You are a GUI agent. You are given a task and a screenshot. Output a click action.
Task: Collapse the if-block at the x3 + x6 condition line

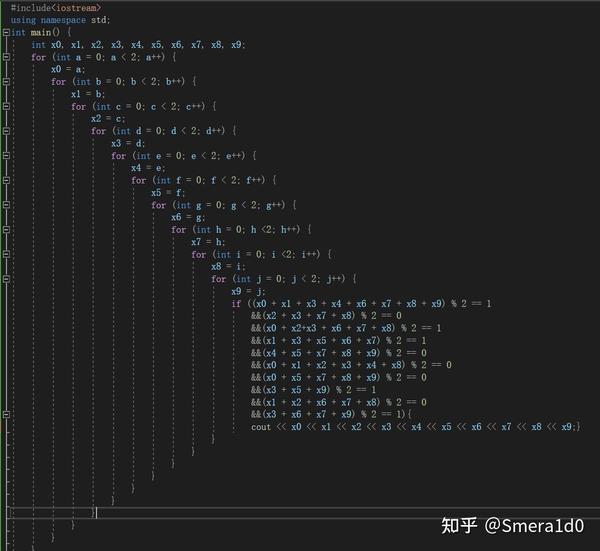coord(6,414)
